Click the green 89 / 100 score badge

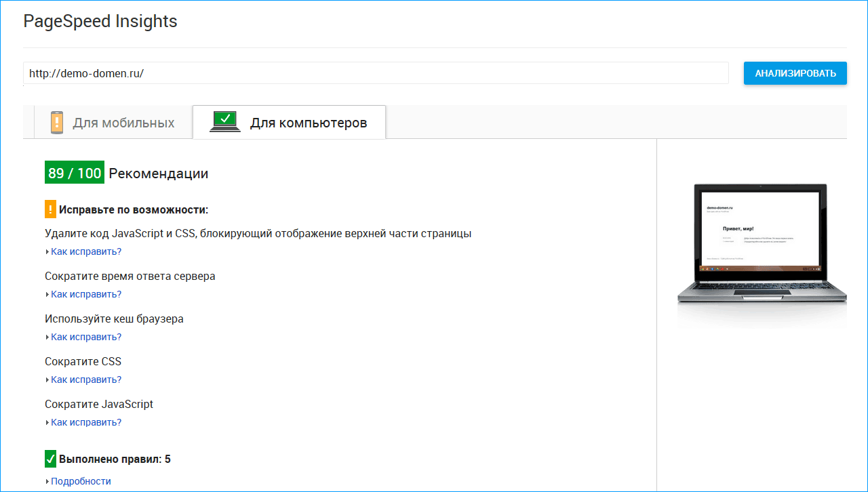(75, 173)
